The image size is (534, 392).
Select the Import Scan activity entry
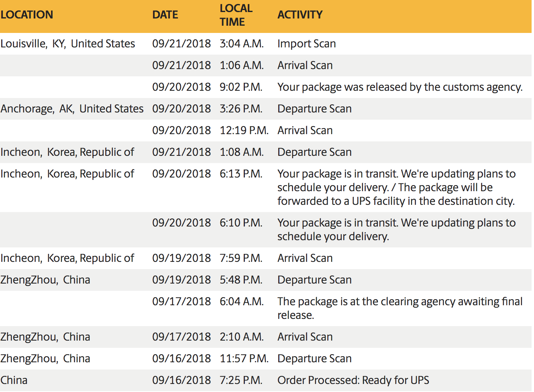click(307, 44)
